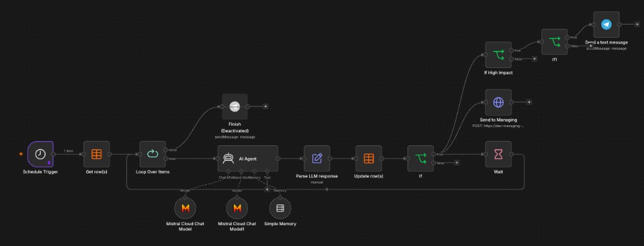Click Loop Over Items 'loop' output handle
Image resolution: width=644 pixels, height=246 pixels.
[165, 159]
